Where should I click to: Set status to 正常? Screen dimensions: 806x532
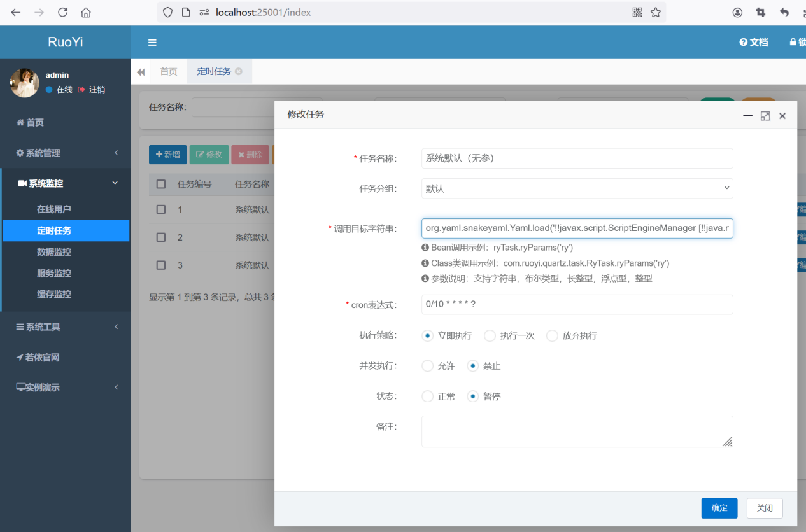[x=428, y=396]
